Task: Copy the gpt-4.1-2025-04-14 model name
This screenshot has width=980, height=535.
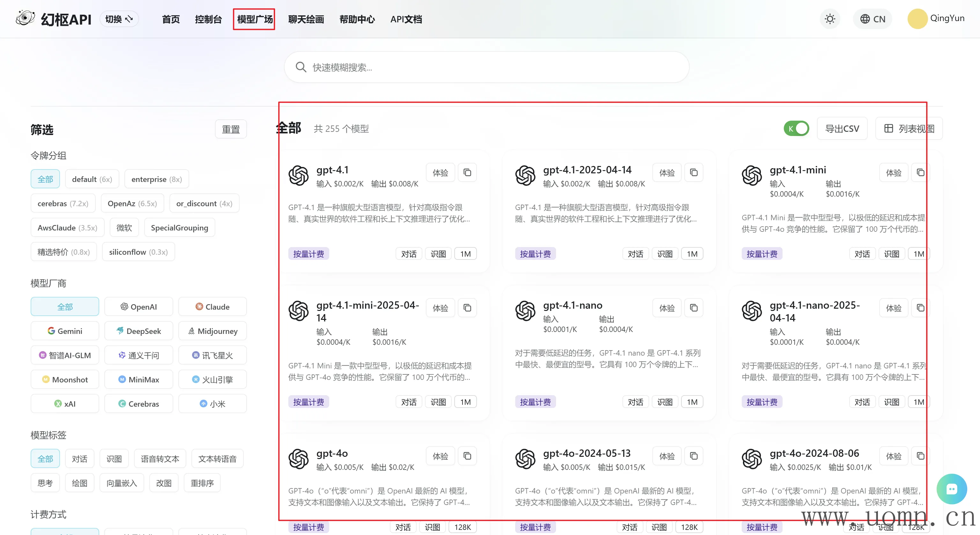Action: point(694,173)
